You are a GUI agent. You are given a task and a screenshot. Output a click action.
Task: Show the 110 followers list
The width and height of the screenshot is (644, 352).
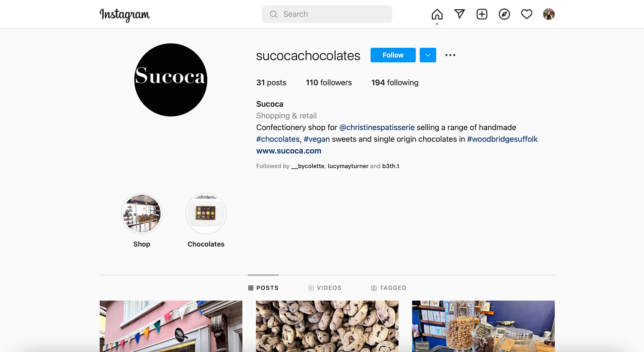coord(329,83)
